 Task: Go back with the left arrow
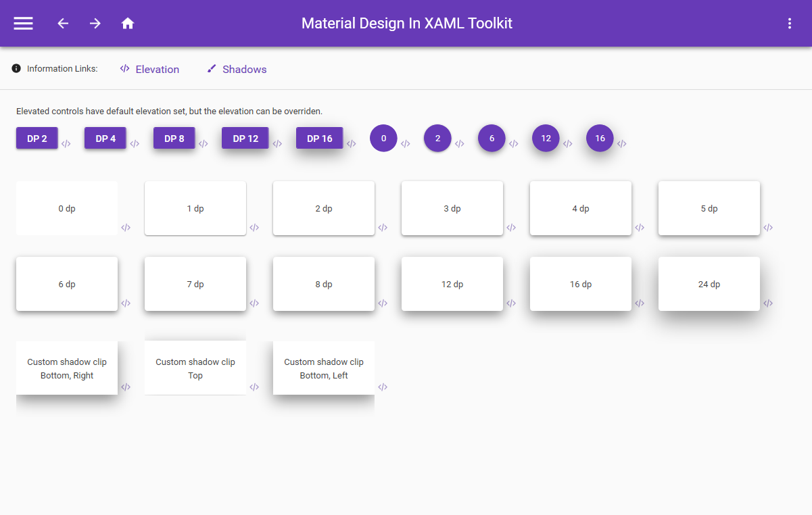pyautogui.click(x=63, y=23)
